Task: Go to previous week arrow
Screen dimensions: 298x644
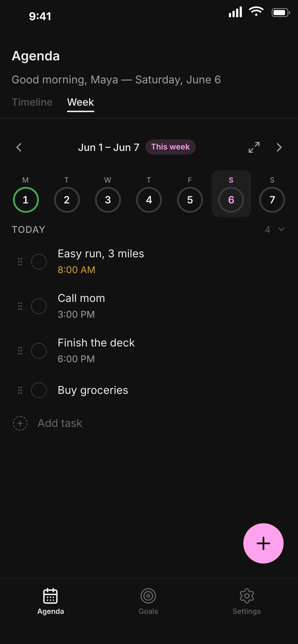Action: 19,147
